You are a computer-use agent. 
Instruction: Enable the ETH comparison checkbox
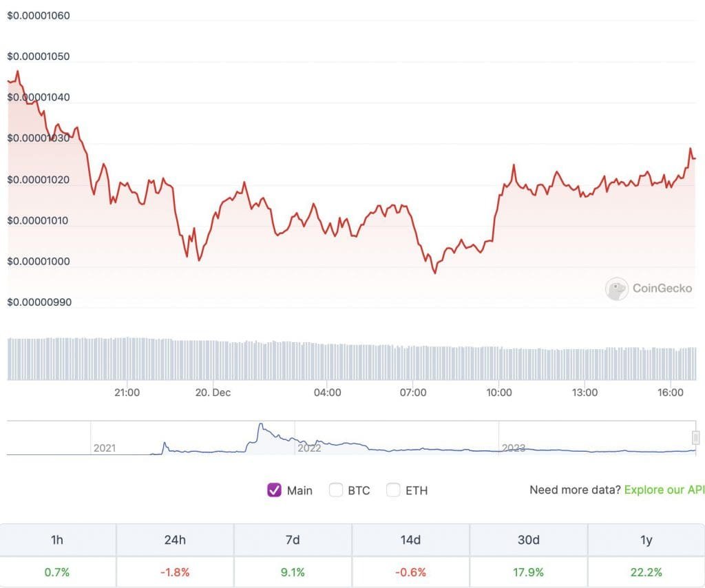coord(393,490)
